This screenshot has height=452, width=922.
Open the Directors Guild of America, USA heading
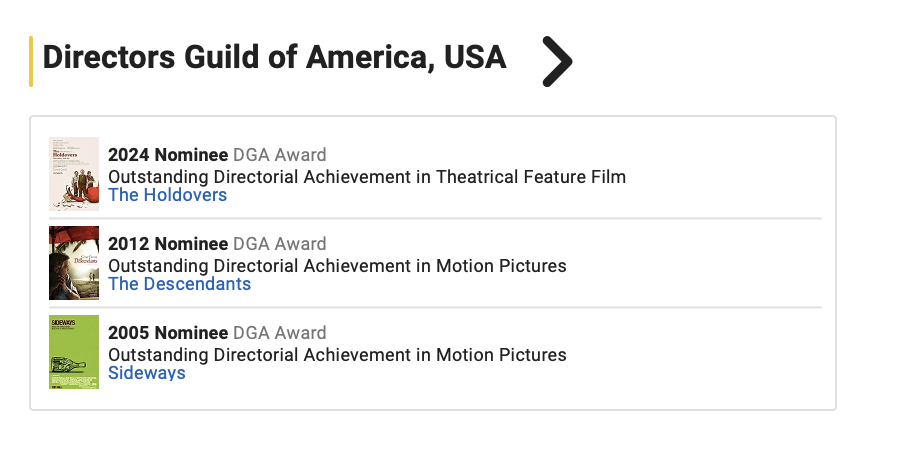point(274,58)
